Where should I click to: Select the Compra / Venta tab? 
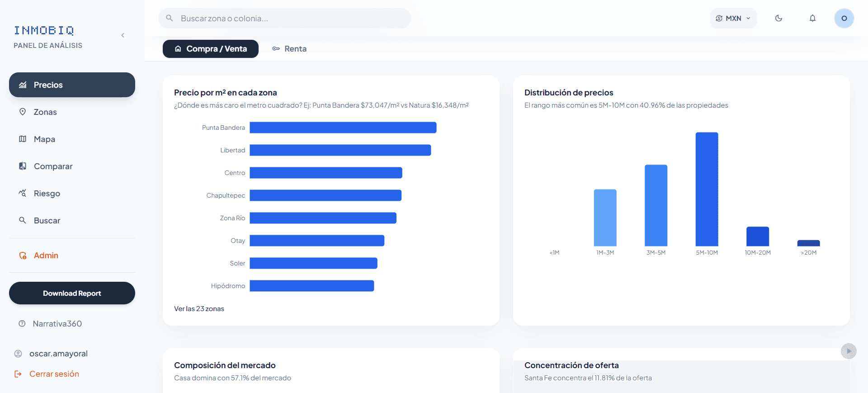(211, 49)
